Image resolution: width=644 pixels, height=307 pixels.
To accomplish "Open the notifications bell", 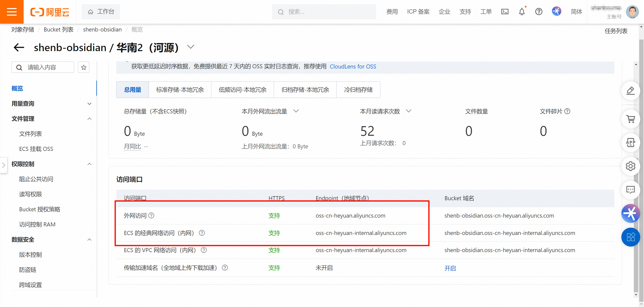I will point(522,12).
